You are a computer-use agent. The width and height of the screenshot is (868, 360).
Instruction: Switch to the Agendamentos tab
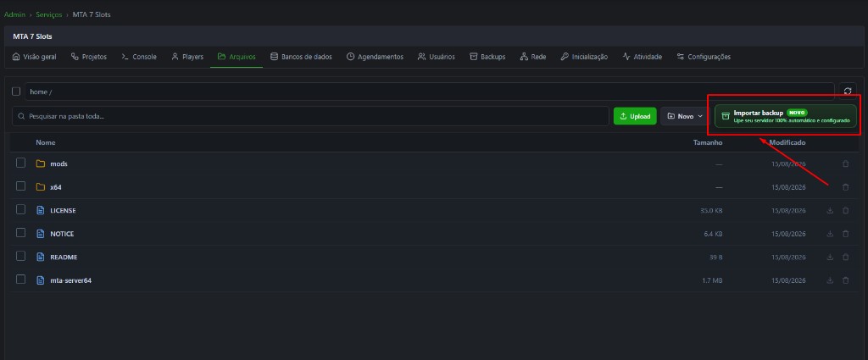(x=375, y=57)
